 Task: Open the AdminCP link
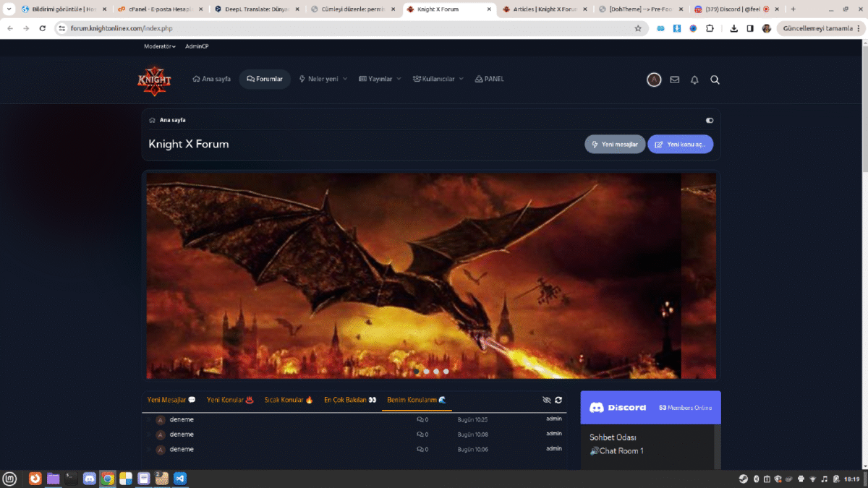tap(197, 46)
